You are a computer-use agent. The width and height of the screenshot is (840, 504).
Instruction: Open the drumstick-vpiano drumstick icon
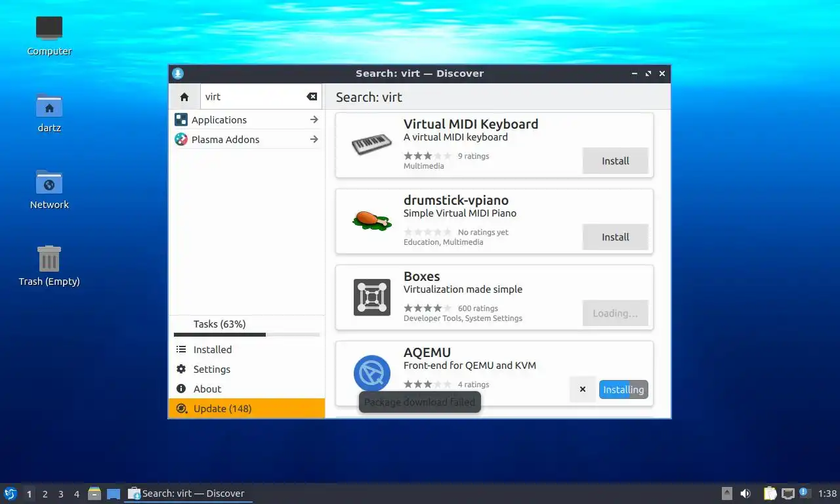coord(372,220)
